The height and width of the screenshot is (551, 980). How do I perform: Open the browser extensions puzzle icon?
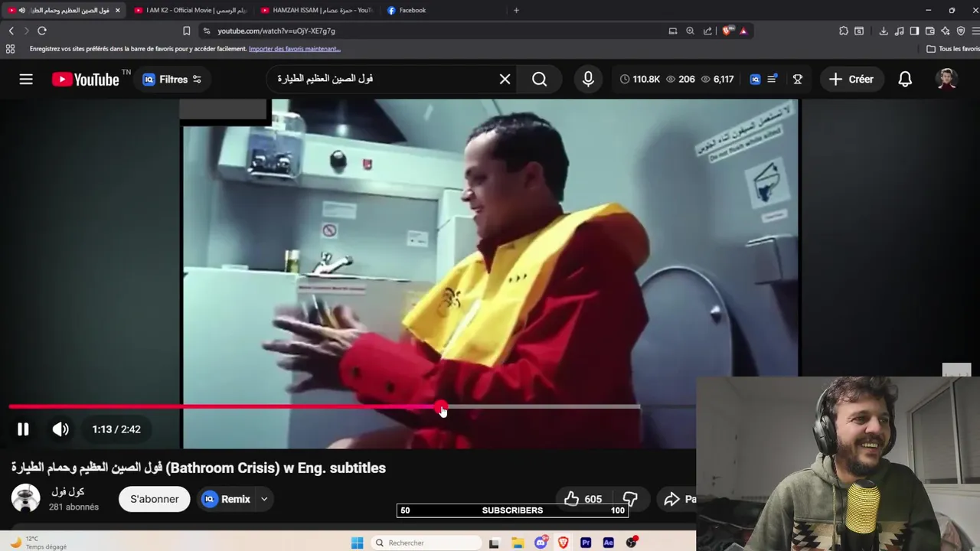[x=843, y=31]
